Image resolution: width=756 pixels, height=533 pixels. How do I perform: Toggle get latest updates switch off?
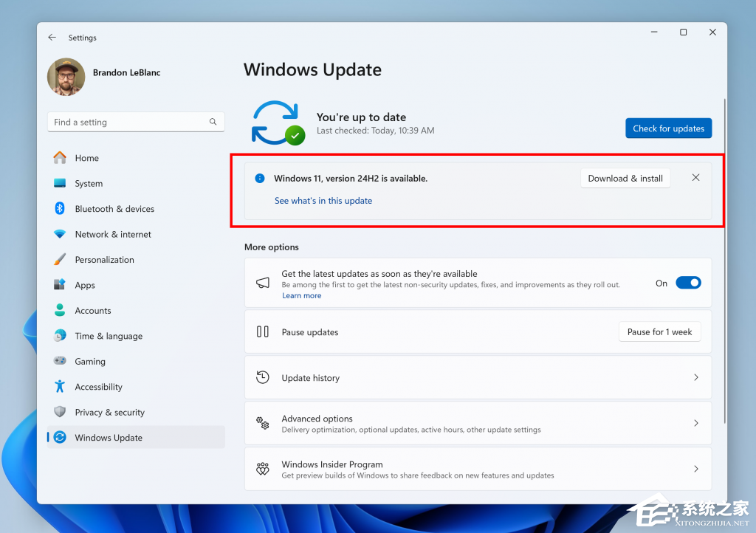(688, 283)
